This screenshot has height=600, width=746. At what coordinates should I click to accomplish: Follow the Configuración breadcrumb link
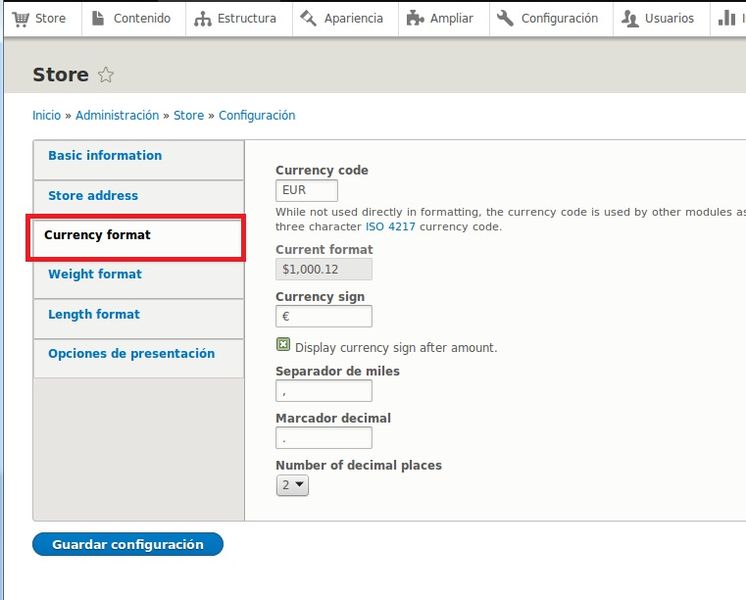pyautogui.click(x=257, y=116)
